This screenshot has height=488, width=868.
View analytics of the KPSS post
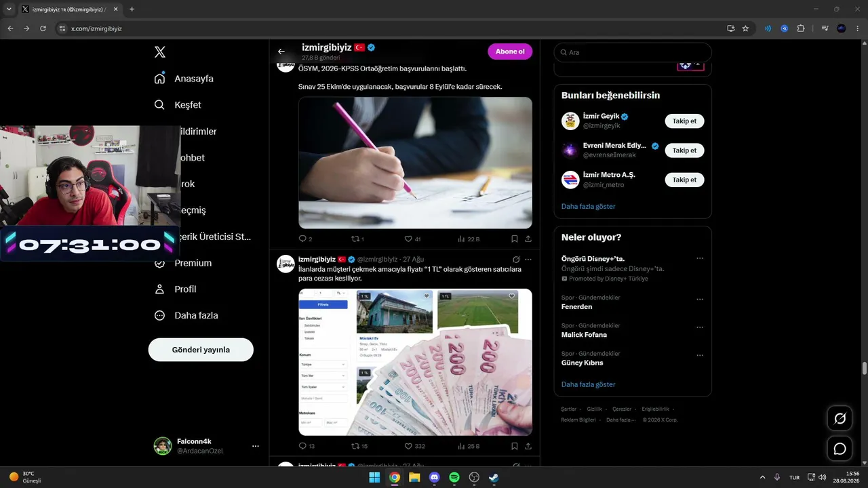coord(462,239)
